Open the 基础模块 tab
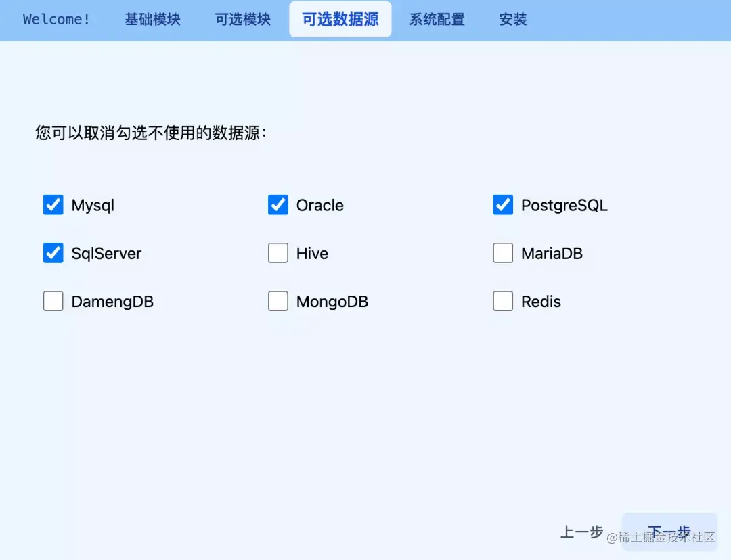Screen dimensions: 731x560 coord(152,19)
